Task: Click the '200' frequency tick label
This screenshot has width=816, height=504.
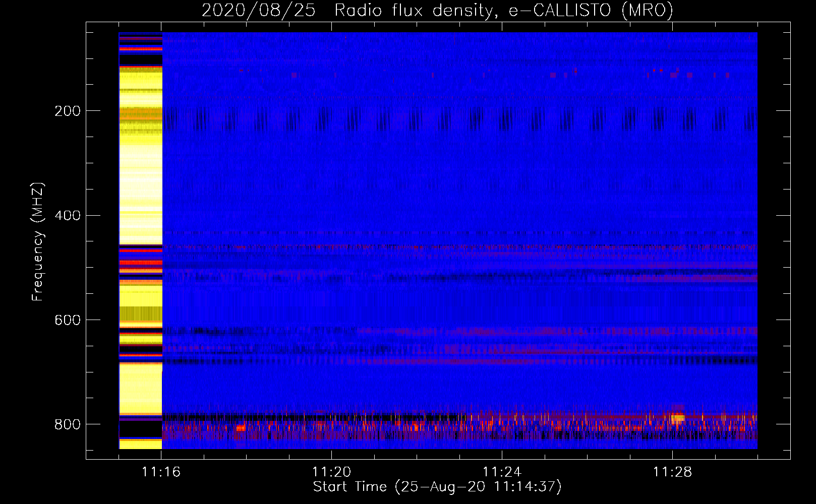Action: [68, 111]
